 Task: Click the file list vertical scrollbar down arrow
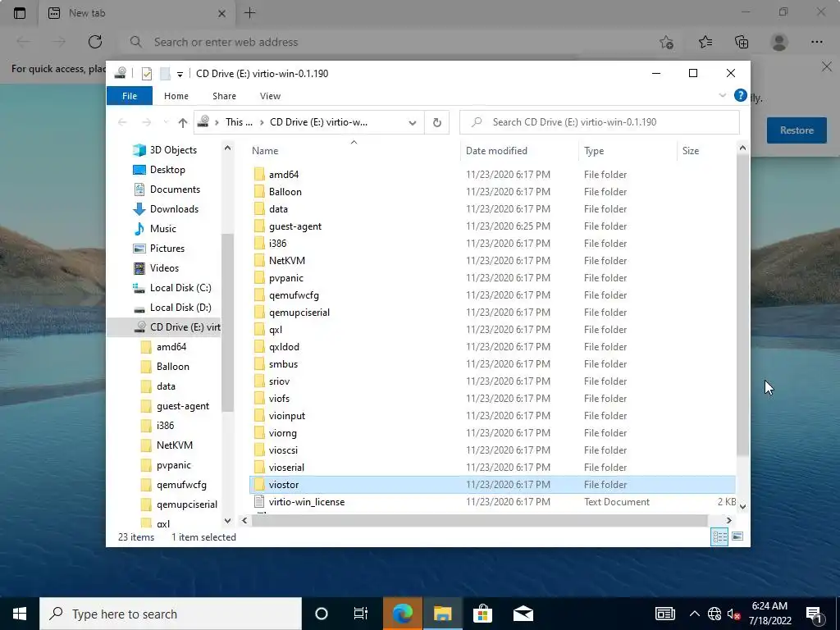[x=742, y=506]
